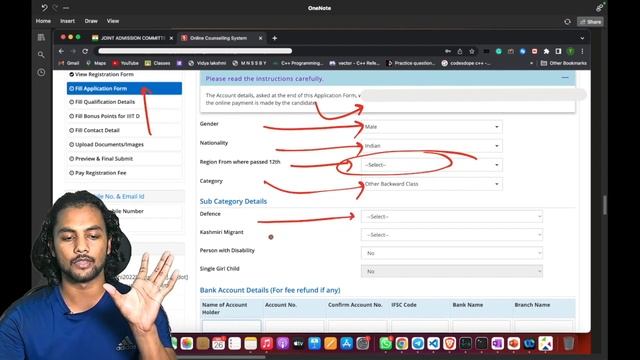Image resolution: width=640 pixels, height=360 pixels.
Task: Toggle the browser side panel icon
Action: [x=558, y=51]
